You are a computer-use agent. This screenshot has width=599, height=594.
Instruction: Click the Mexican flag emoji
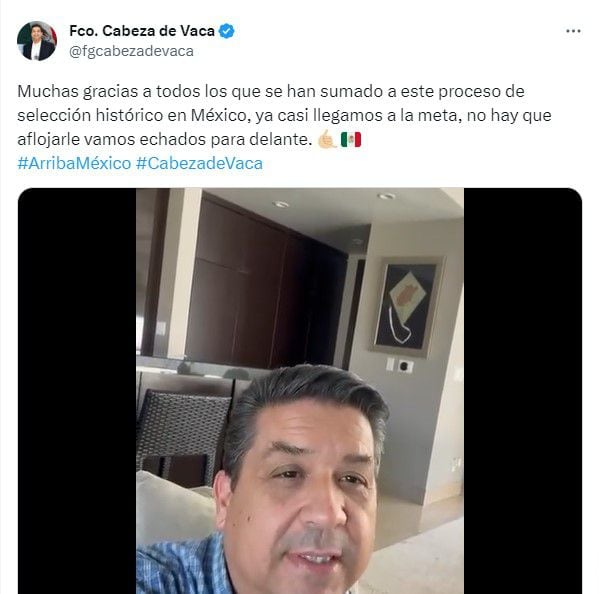pyautogui.click(x=351, y=139)
